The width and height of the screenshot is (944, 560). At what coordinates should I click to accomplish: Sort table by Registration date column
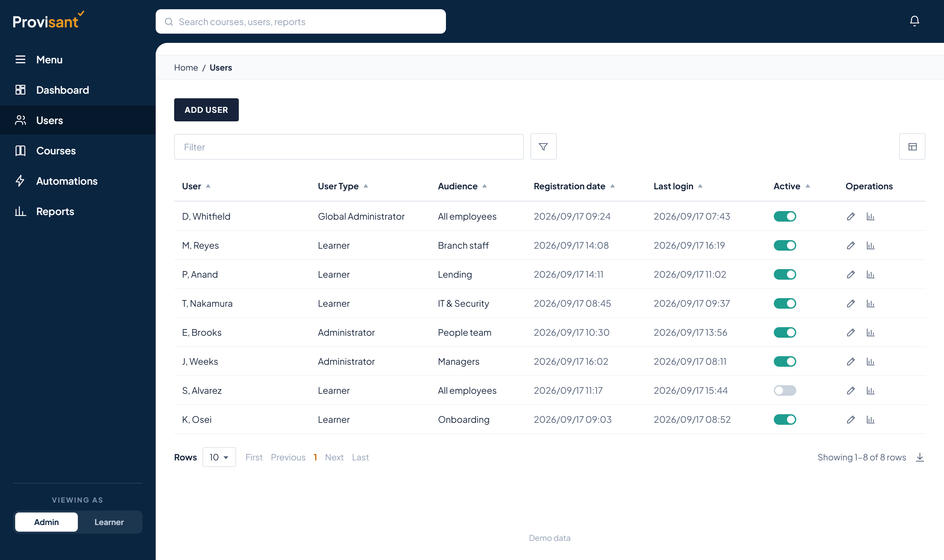tap(574, 186)
